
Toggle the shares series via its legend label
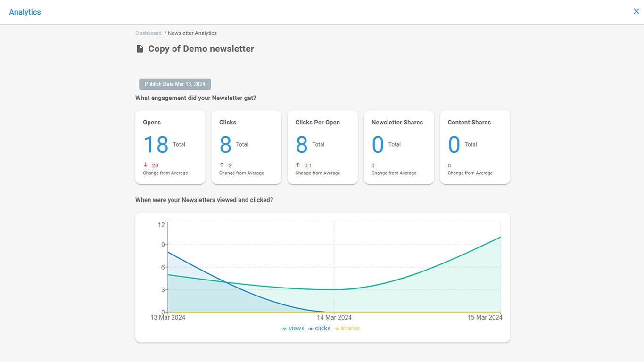pos(350,329)
